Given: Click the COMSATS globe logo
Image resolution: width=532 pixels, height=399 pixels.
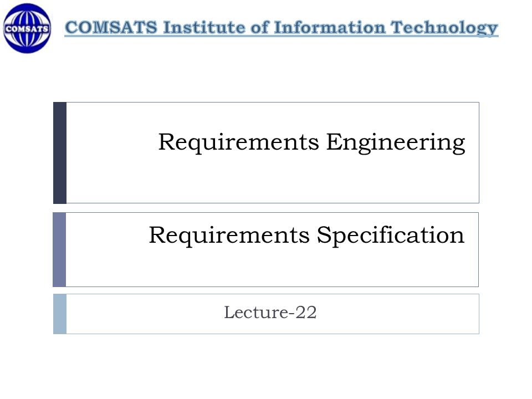Looking at the screenshot, I should pyautogui.click(x=27, y=28).
